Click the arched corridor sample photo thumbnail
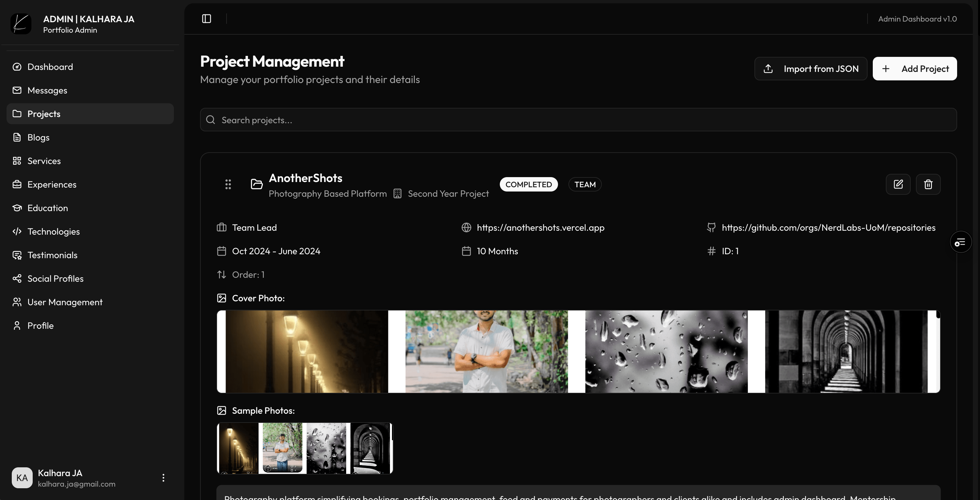The height and width of the screenshot is (500, 980). (x=371, y=448)
